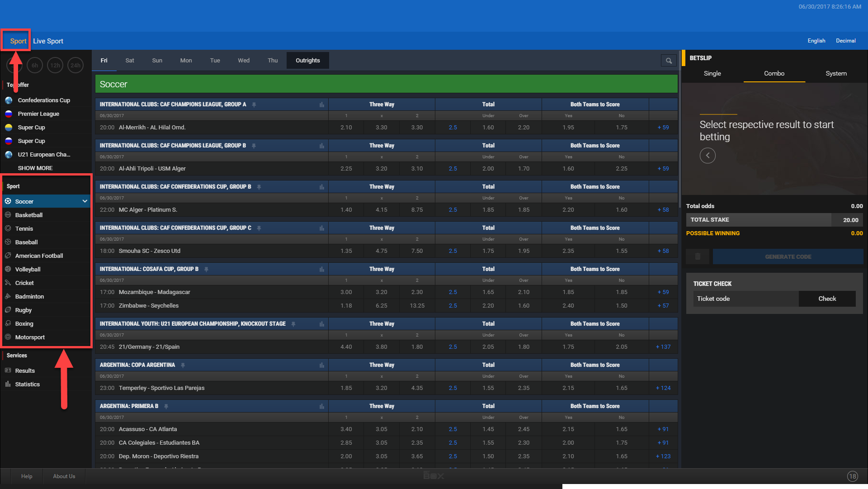Open Statistics from the Services section
The height and width of the screenshot is (489, 868).
point(27,384)
